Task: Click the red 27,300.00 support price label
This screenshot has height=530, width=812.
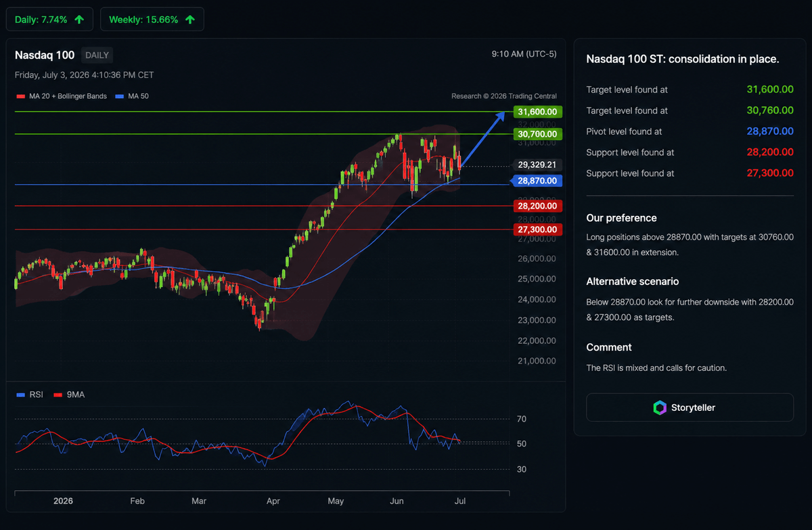Action: 537,229
